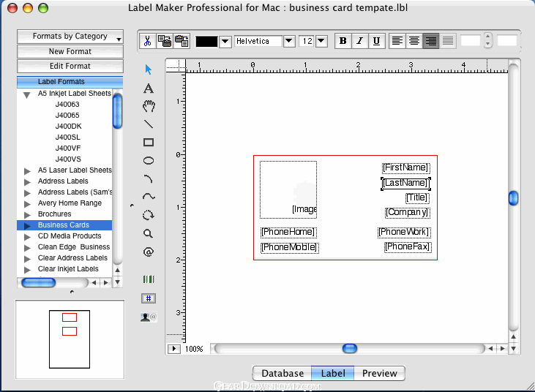
Task: Click the Label Formats header
Action: pyautogui.click(x=70, y=81)
